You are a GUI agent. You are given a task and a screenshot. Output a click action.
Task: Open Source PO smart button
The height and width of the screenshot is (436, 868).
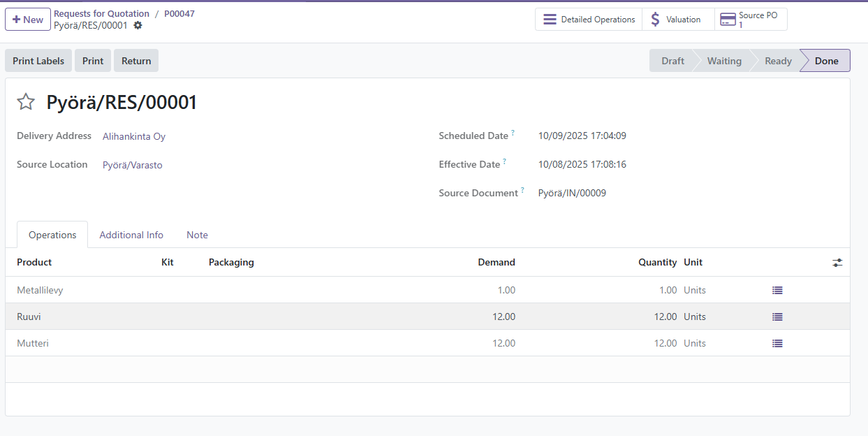click(x=751, y=20)
